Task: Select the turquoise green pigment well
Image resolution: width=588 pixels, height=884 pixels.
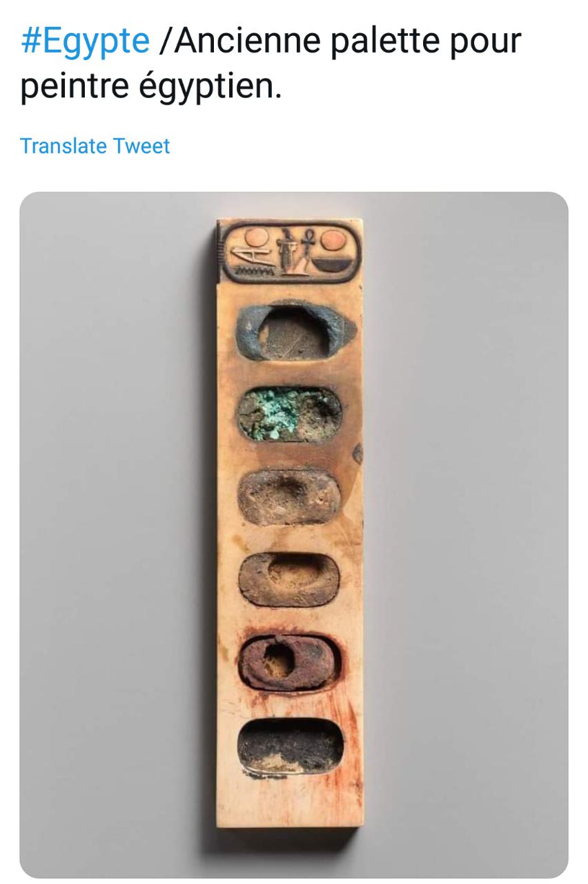Action: click(289, 414)
